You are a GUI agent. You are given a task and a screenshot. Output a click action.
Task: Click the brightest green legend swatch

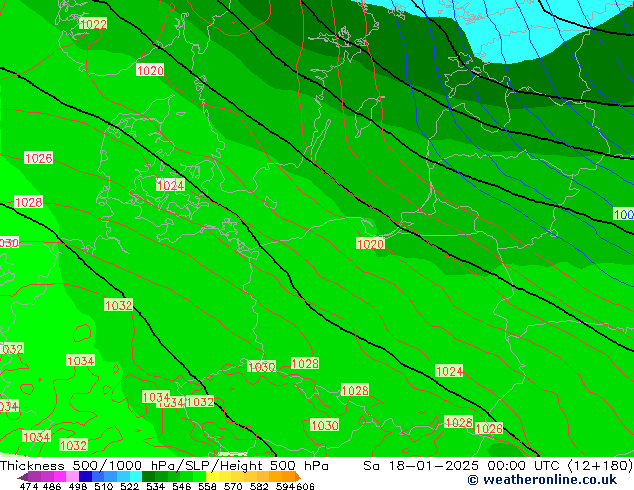199,476
